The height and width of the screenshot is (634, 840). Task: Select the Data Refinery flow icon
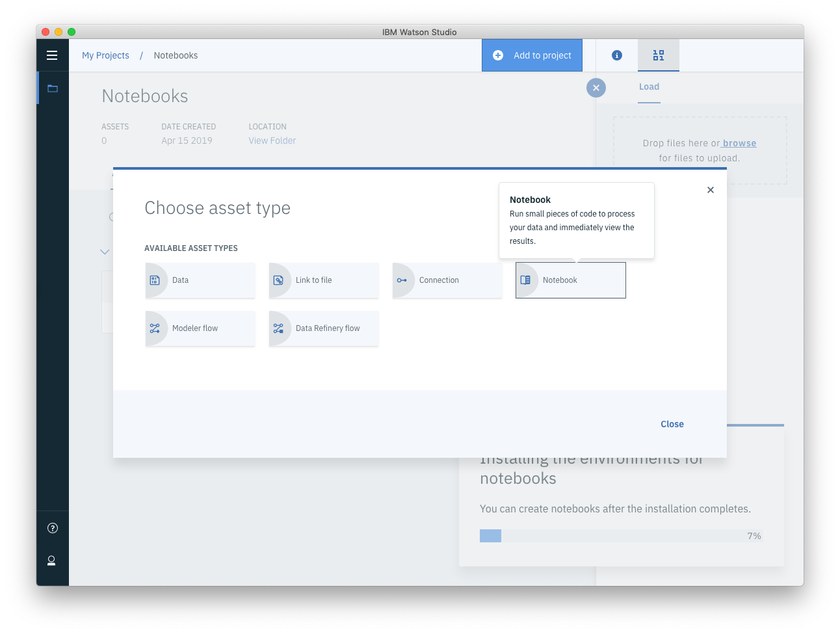(x=280, y=328)
